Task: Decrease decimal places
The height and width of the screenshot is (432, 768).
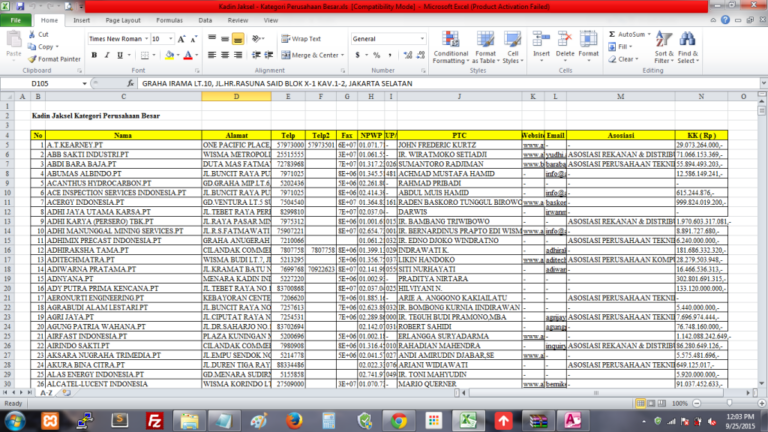Action: pos(420,55)
